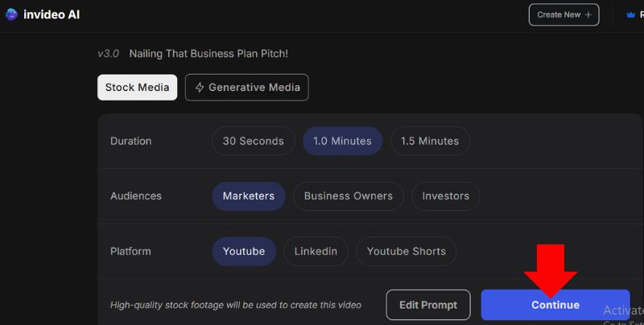Click the blue Continue button

[x=555, y=305]
